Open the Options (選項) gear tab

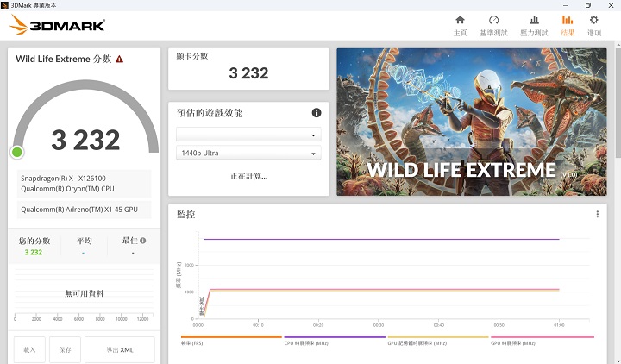593,26
